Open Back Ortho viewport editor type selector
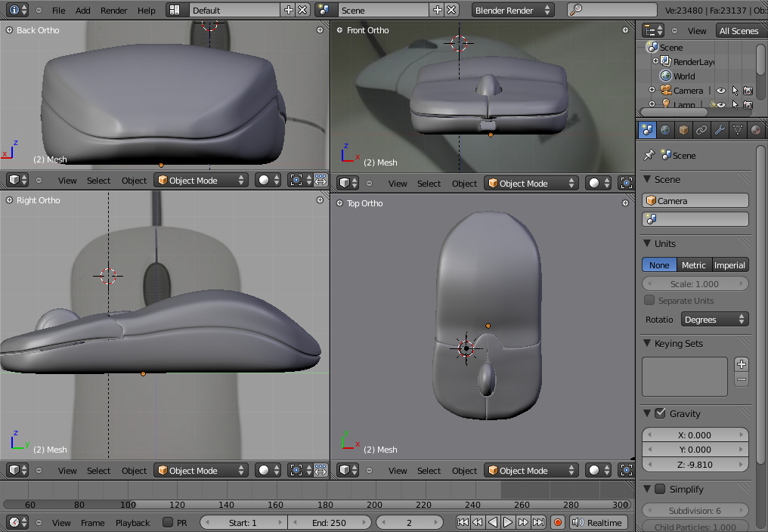The image size is (768, 532). (x=18, y=180)
